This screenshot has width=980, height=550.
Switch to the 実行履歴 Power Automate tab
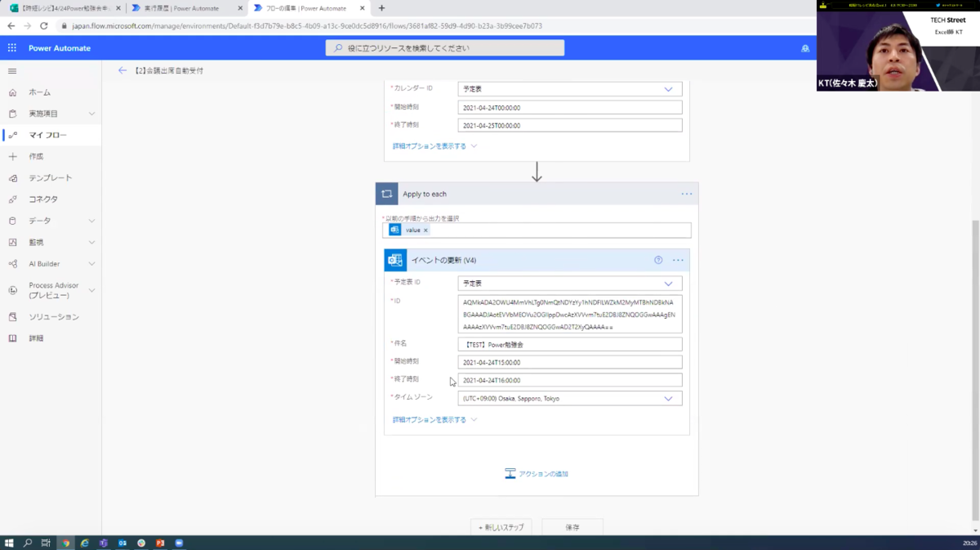(186, 8)
